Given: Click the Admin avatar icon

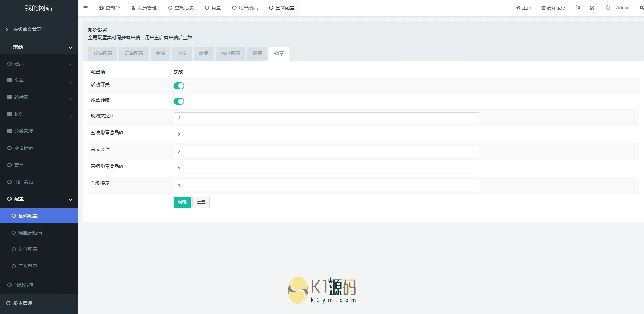Looking at the screenshot, I should point(608,8).
